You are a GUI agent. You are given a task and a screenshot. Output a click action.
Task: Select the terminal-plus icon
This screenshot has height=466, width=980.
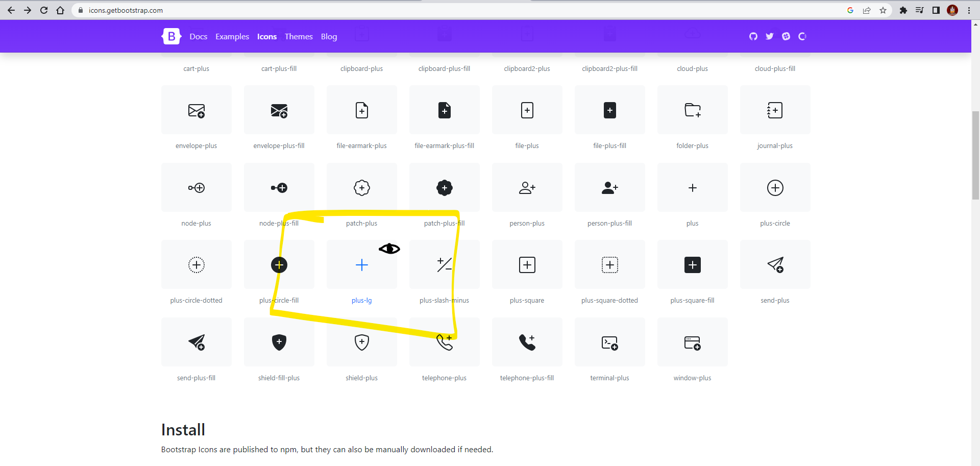[609, 342]
